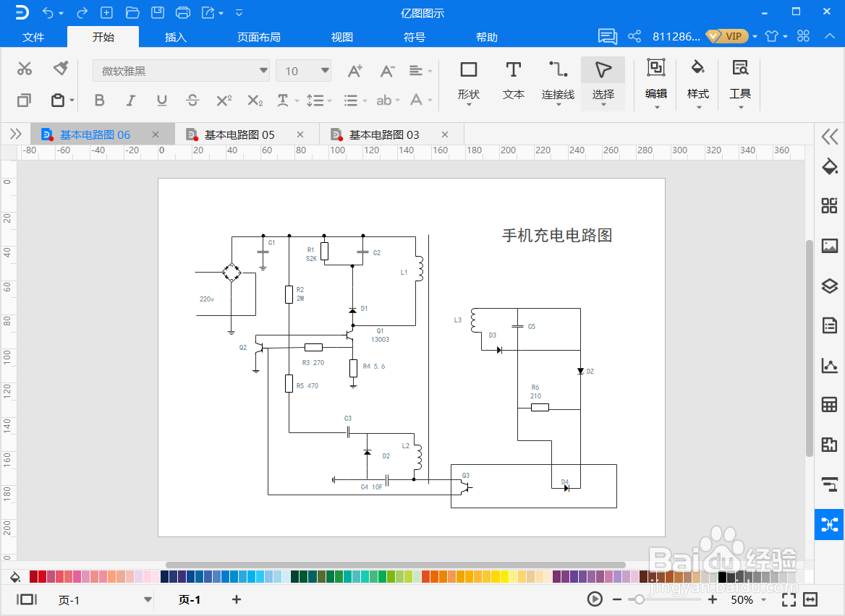Toggle italic text formatting
The width and height of the screenshot is (845, 616).
[130, 100]
